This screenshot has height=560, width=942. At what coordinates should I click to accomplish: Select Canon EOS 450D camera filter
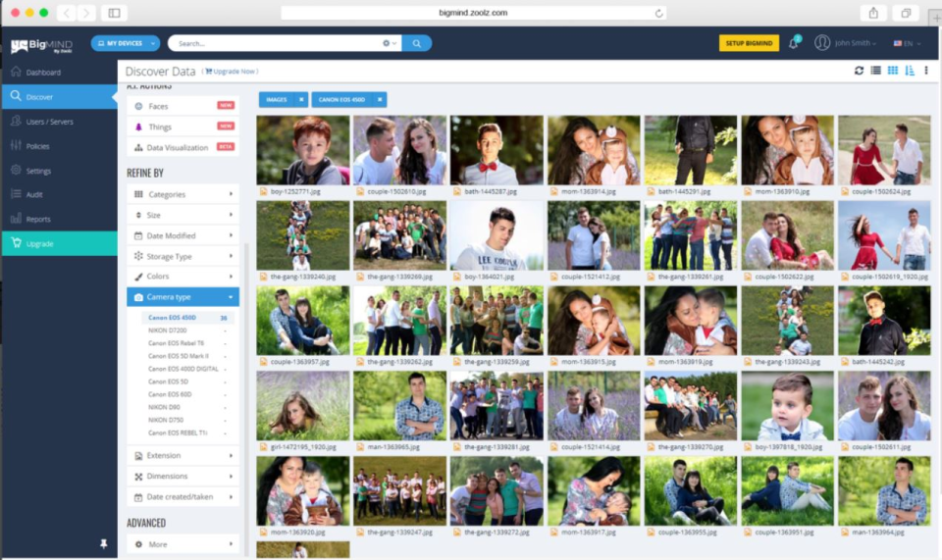pos(186,318)
